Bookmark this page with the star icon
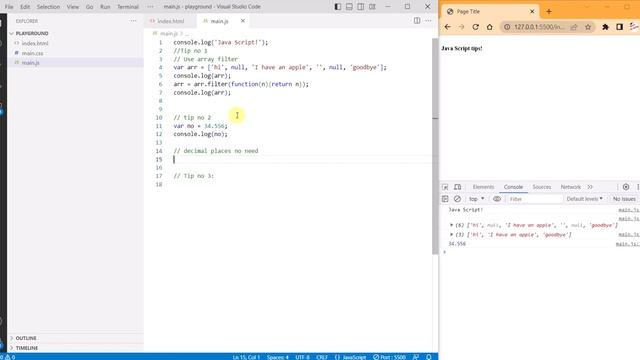 point(588,27)
